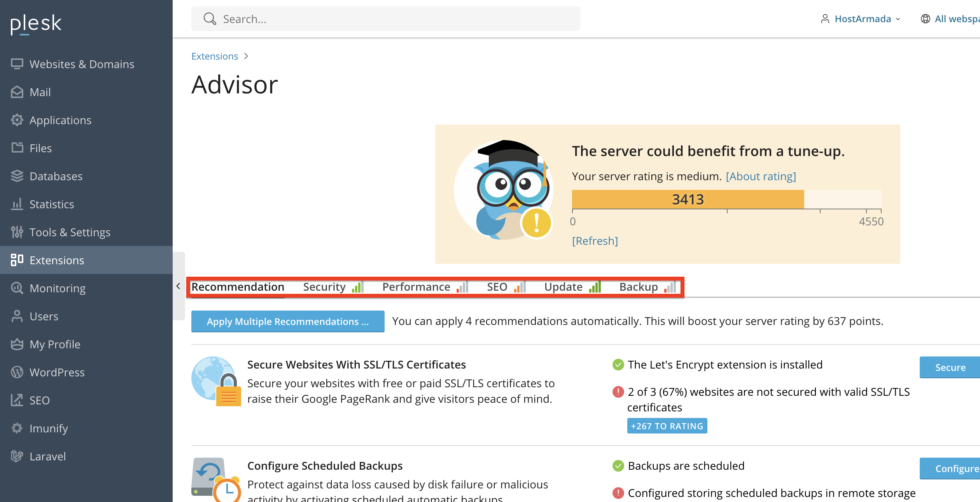Click the Mail envelope icon

click(17, 92)
